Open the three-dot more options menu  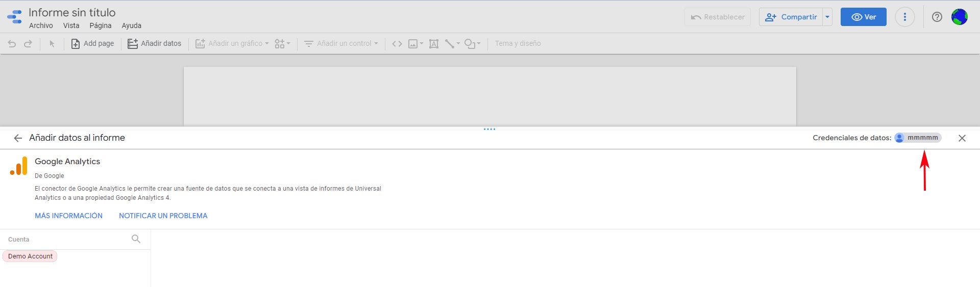coord(905,17)
